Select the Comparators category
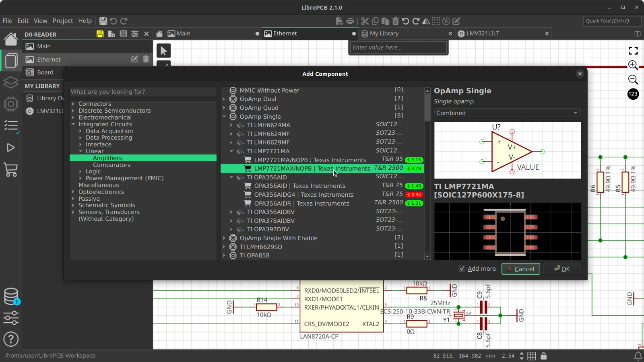The width and height of the screenshot is (644, 362). (x=111, y=165)
